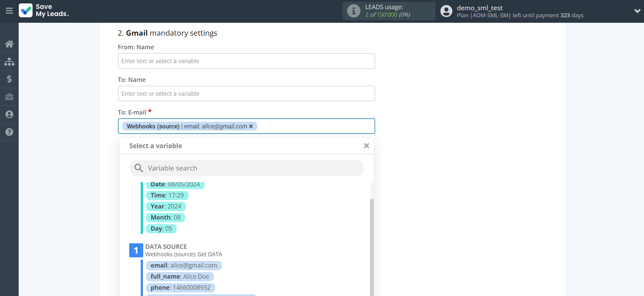Select the Month: 08 variable
This screenshot has height=296, width=644.
click(166, 217)
